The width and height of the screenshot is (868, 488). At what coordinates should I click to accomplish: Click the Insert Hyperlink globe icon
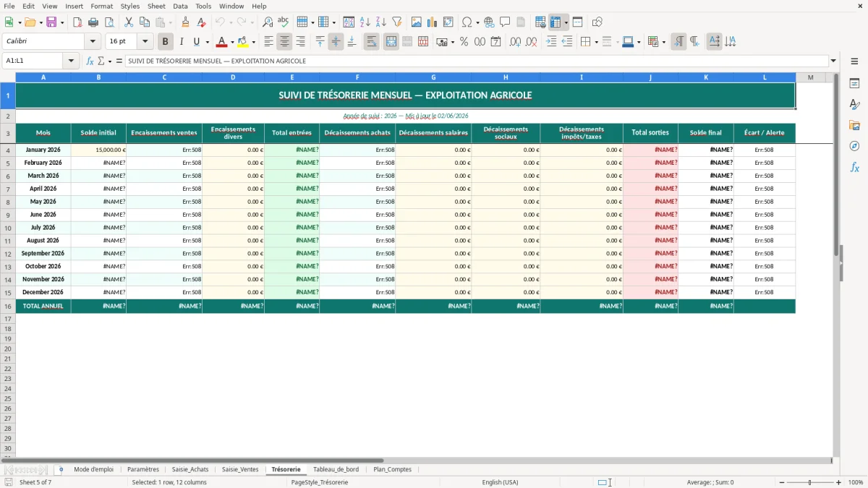(489, 22)
